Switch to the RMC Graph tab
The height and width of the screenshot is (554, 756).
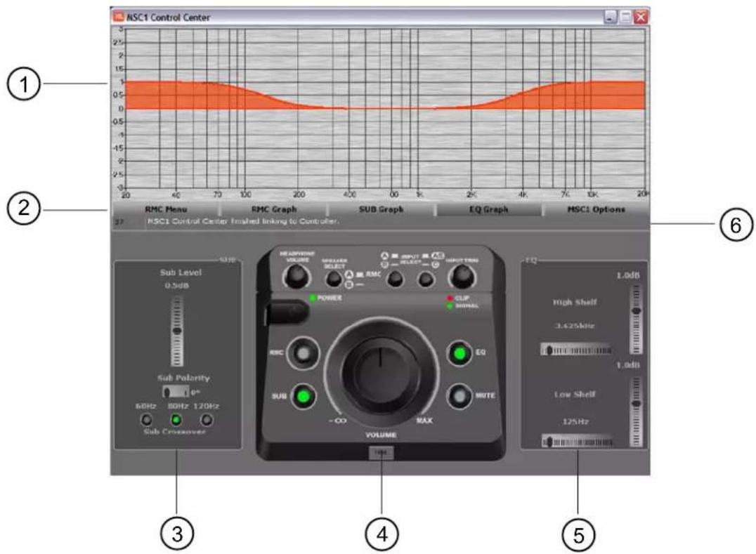coord(274,209)
